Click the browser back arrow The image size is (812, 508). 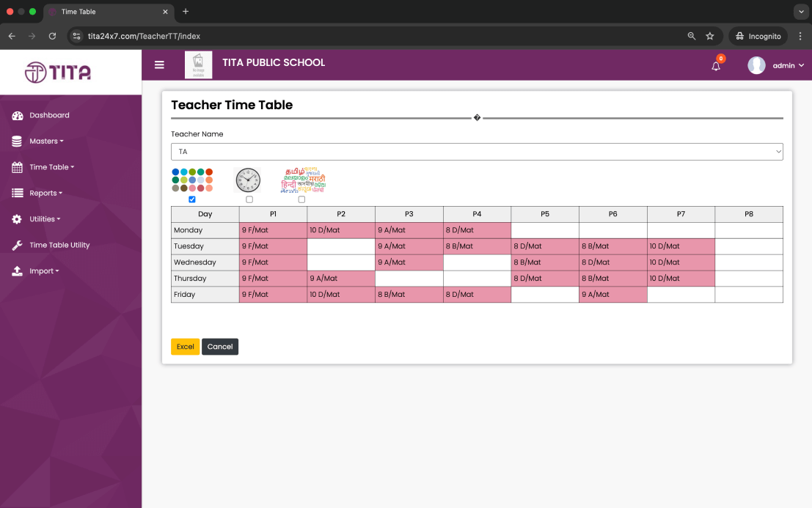(12, 36)
